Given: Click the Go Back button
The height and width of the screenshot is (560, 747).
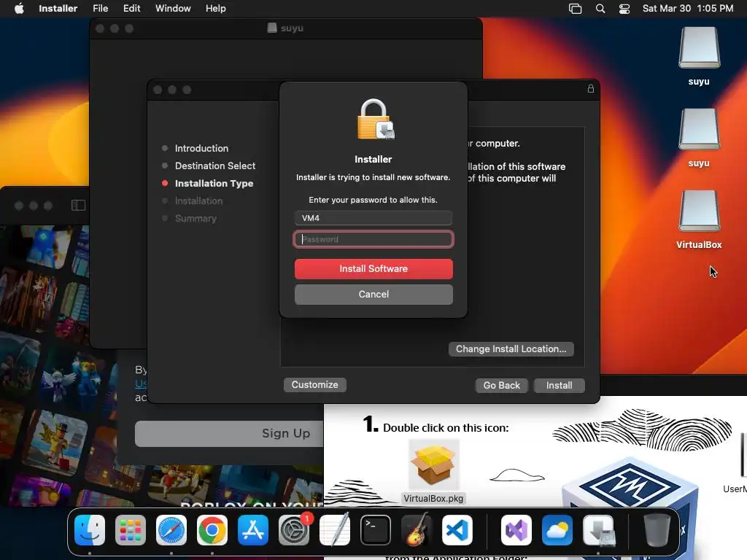Looking at the screenshot, I should click(502, 385).
